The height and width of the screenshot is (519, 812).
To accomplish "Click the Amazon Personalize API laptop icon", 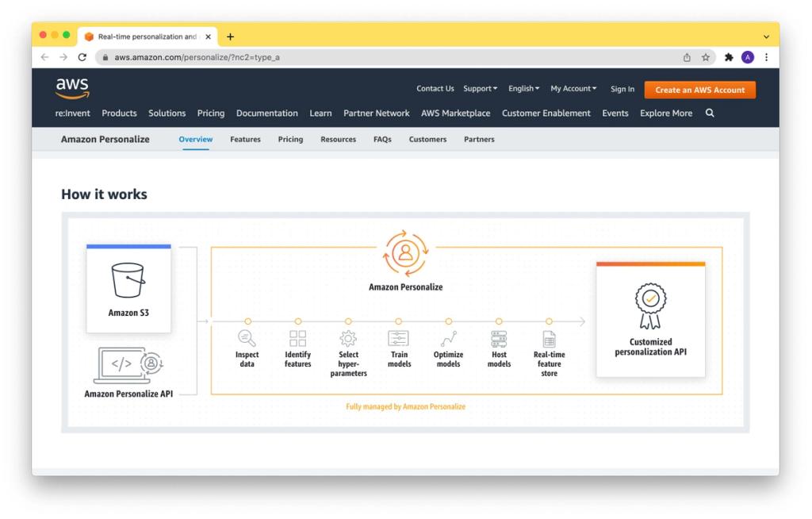I will click(x=128, y=365).
